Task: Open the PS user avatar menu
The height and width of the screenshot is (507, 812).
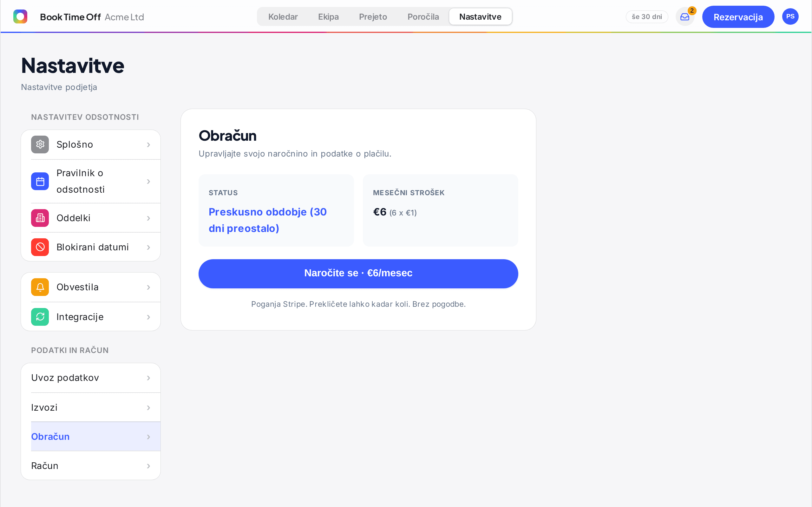Action: [x=790, y=16]
